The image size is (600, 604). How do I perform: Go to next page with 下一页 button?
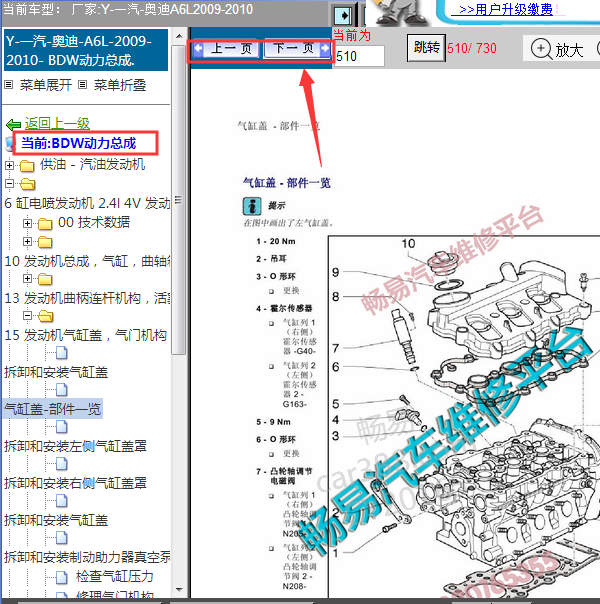[x=297, y=49]
